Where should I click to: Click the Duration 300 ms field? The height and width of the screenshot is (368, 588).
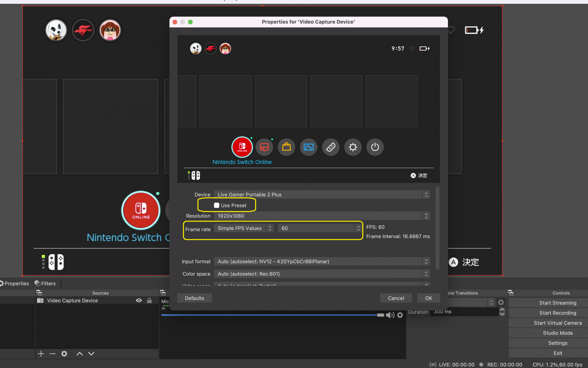(465, 312)
